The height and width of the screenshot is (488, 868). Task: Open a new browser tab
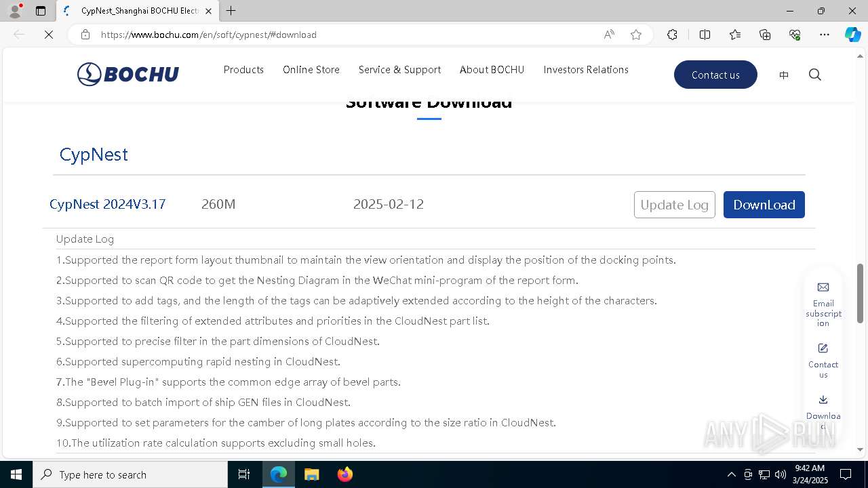231,11
